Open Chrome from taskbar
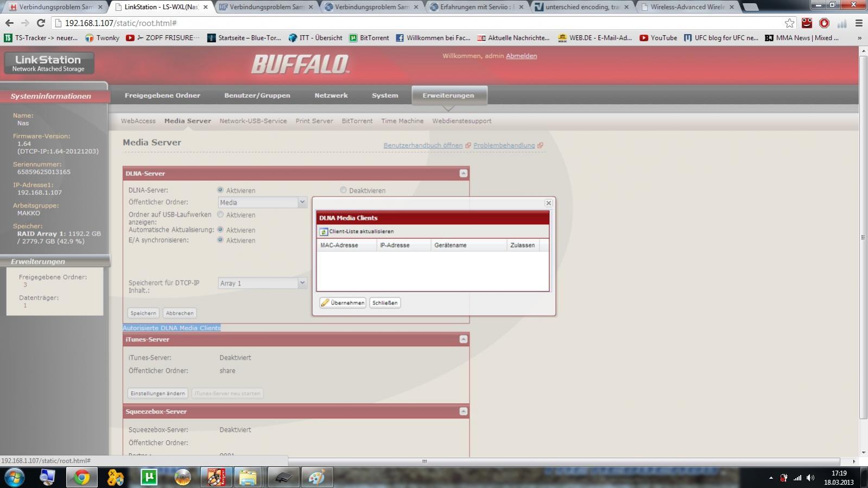This screenshot has height=488, width=868. point(82,477)
